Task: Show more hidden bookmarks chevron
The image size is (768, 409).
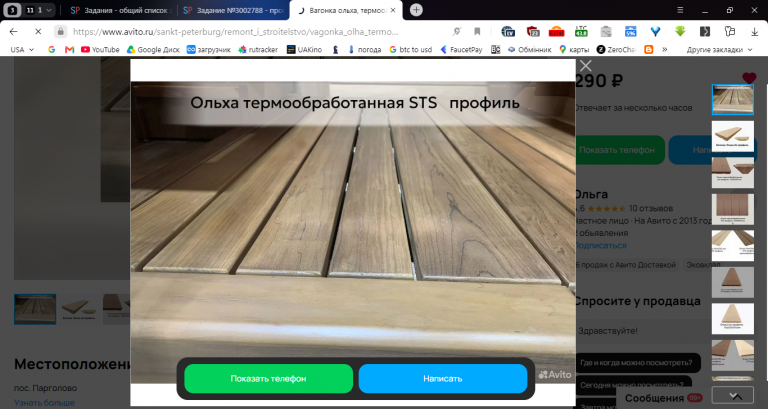Action: point(665,49)
